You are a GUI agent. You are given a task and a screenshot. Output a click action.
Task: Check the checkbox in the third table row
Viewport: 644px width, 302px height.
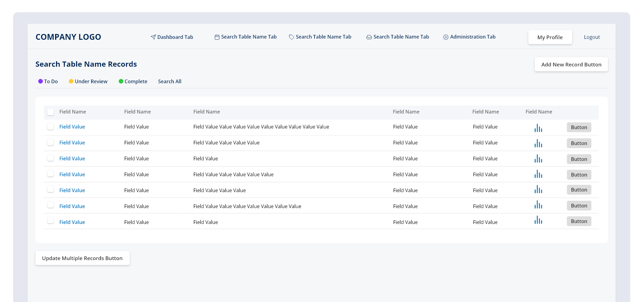pos(50,158)
